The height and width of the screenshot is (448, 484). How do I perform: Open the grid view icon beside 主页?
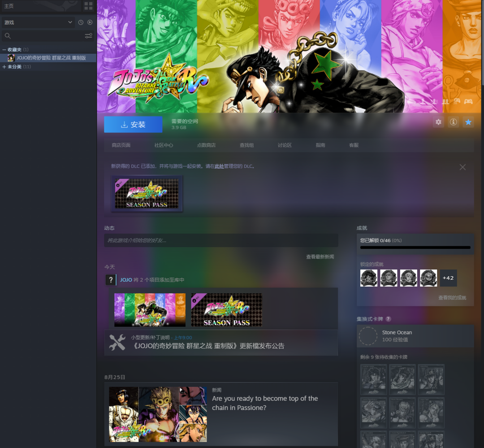(x=89, y=6)
